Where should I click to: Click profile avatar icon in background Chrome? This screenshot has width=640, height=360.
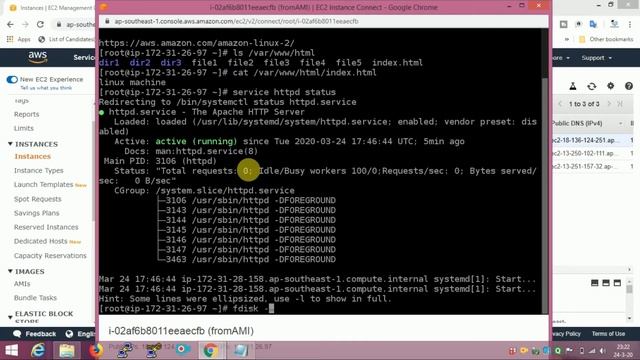[614, 24]
